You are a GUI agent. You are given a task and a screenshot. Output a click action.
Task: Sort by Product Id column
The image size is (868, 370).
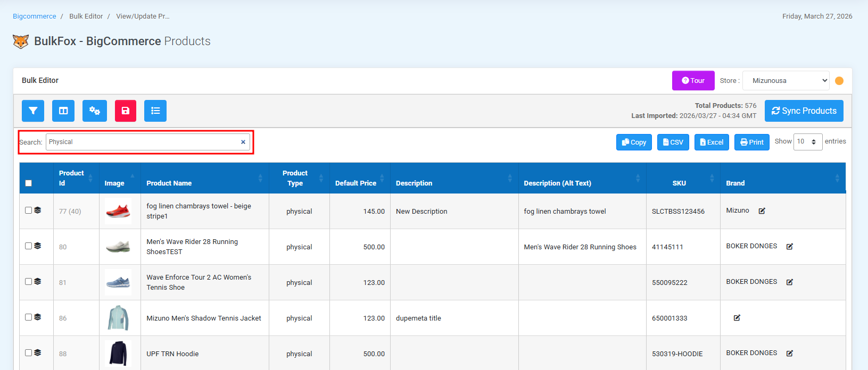[x=76, y=178]
